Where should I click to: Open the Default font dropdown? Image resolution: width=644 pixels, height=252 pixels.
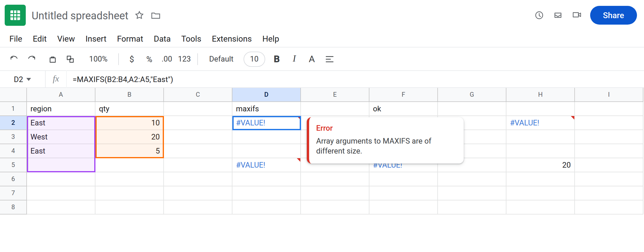221,59
